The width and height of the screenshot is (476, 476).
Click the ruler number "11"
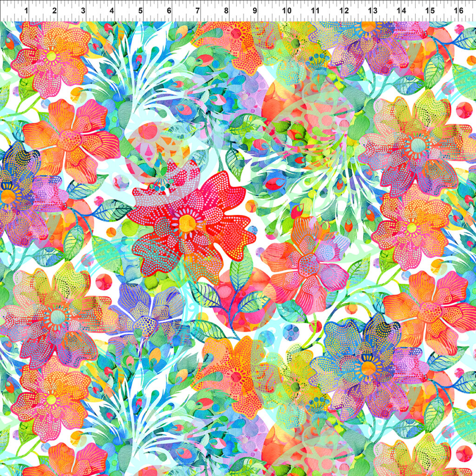point(316,11)
